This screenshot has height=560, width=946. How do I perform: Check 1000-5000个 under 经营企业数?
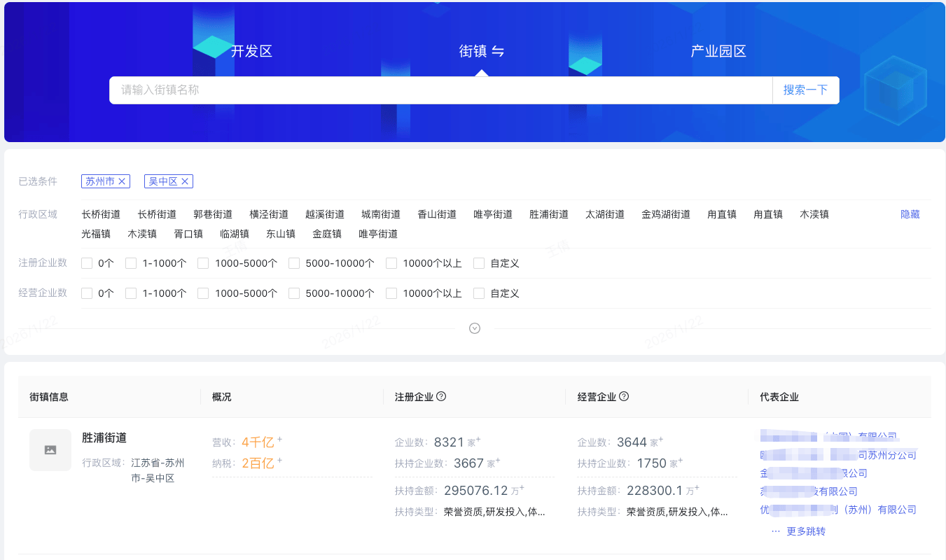click(x=203, y=293)
